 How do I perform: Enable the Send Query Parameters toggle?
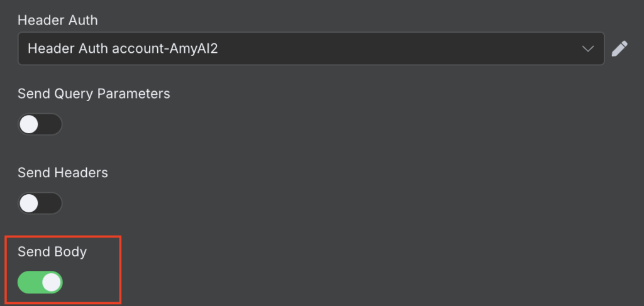40,124
